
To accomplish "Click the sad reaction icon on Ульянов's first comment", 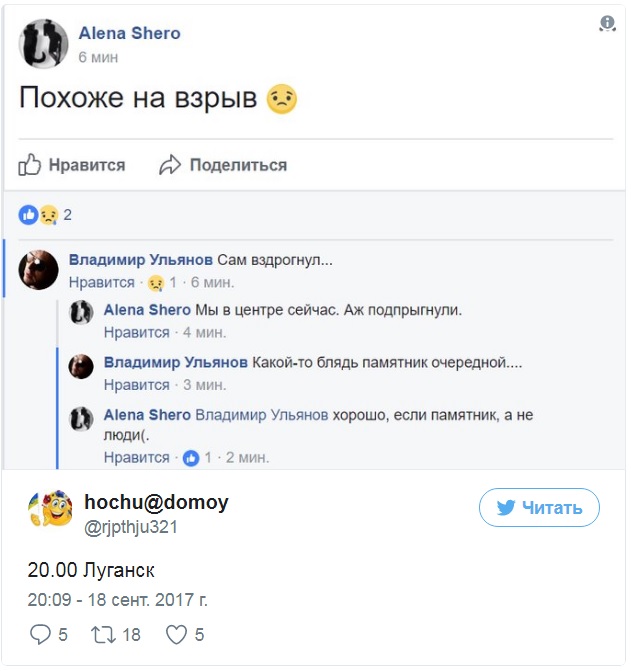I will click(155, 283).
